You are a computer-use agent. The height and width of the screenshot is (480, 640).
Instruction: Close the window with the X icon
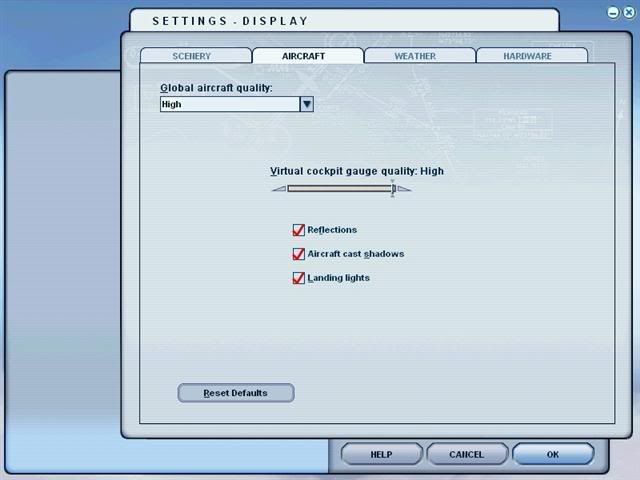pyautogui.click(x=629, y=11)
